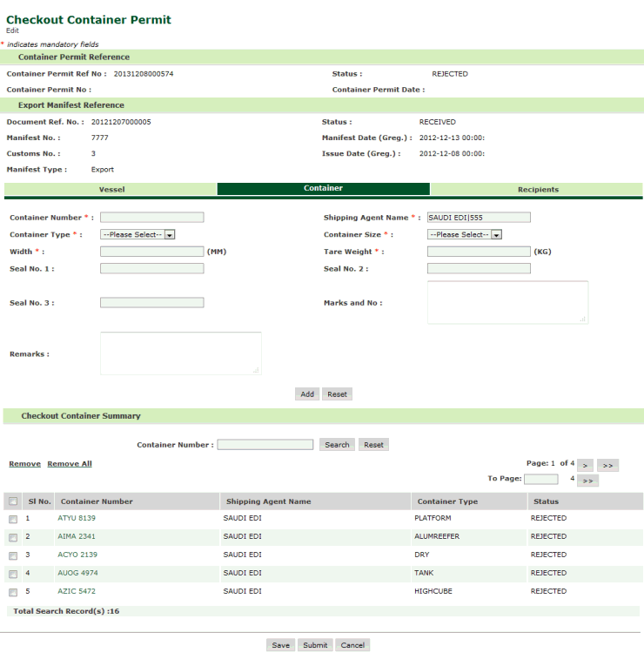644x666 pixels.
Task: Open container AIMA 2341 link
Action: click(77, 536)
